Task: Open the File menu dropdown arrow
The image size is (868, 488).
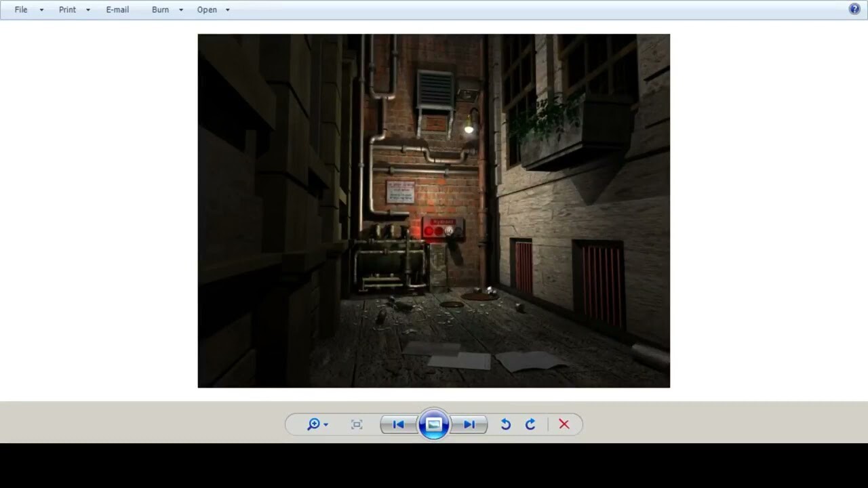Action: point(41,9)
